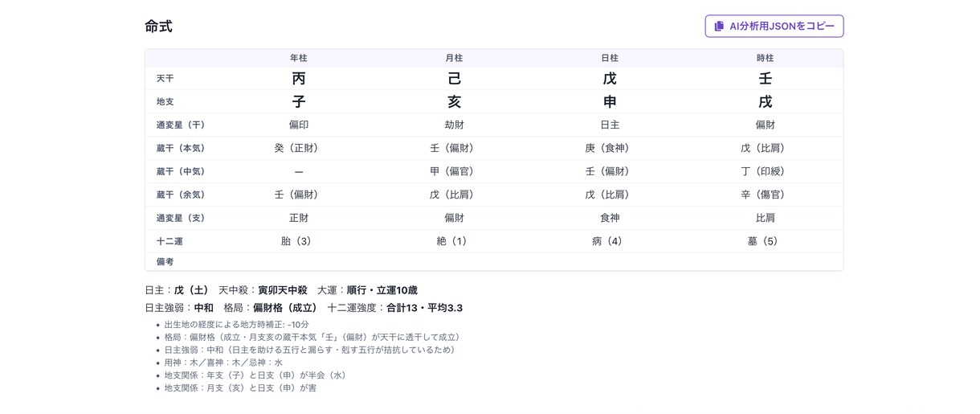980x414 pixels.
Task: Select 戊 in the 天干 row
Action: [610, 79]
